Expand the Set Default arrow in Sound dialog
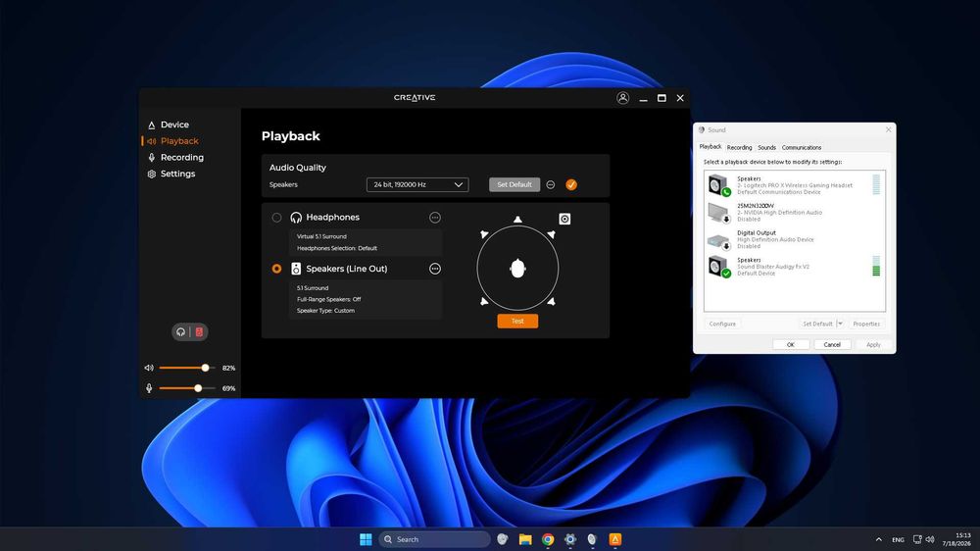Viewport: 980px width, 551px height. 840,324
